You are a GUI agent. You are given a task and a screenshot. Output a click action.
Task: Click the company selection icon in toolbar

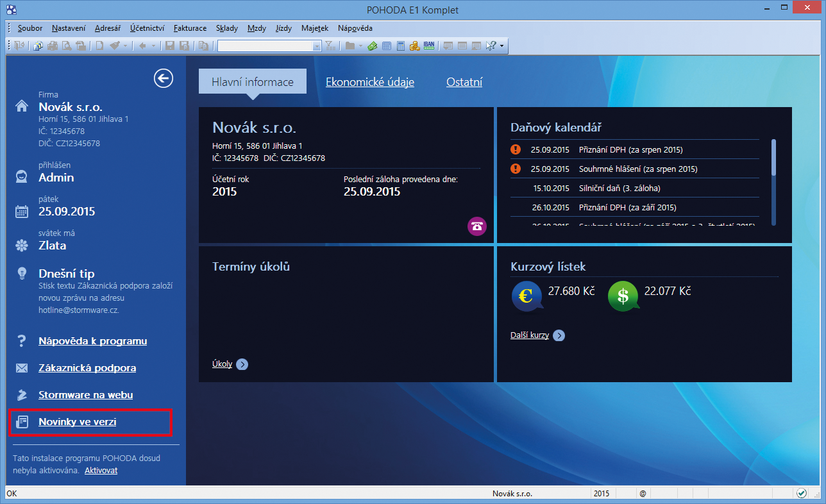[38, 46]
